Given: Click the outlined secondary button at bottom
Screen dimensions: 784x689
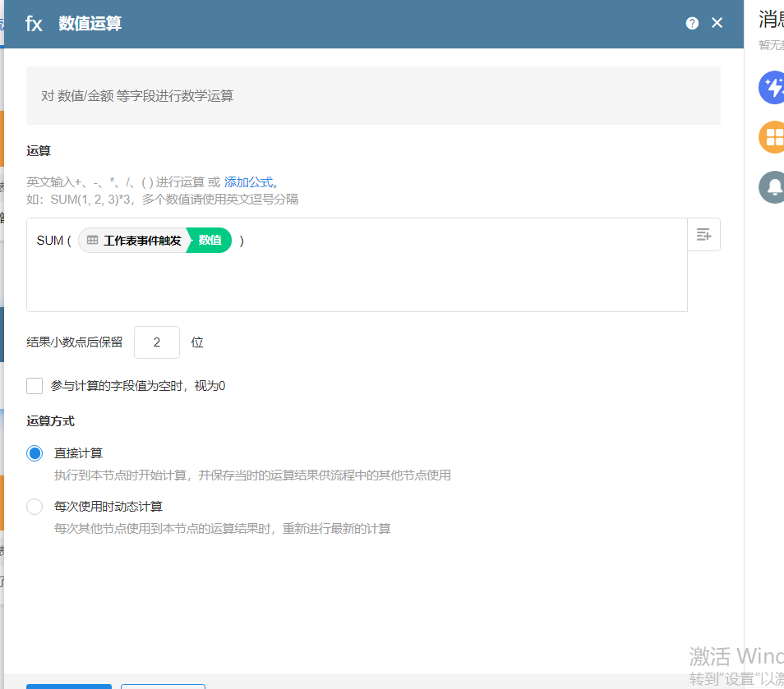Looking at the screenshot, I should pos(163,686).
